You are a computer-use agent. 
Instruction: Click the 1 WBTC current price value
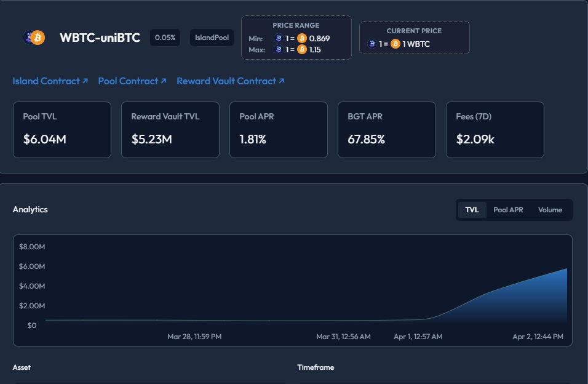[x=416, y=44]
